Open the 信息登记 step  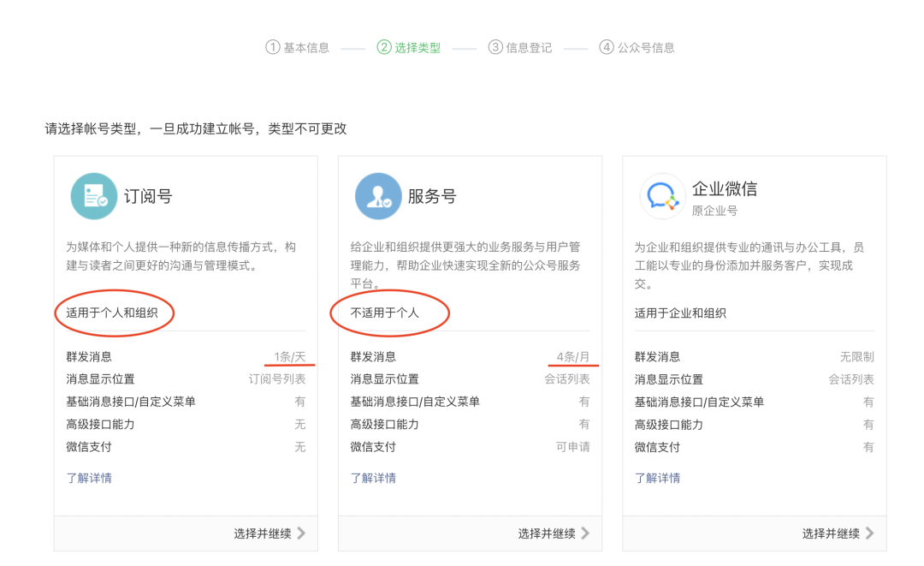pyautogui.click(x=530, y=48)
